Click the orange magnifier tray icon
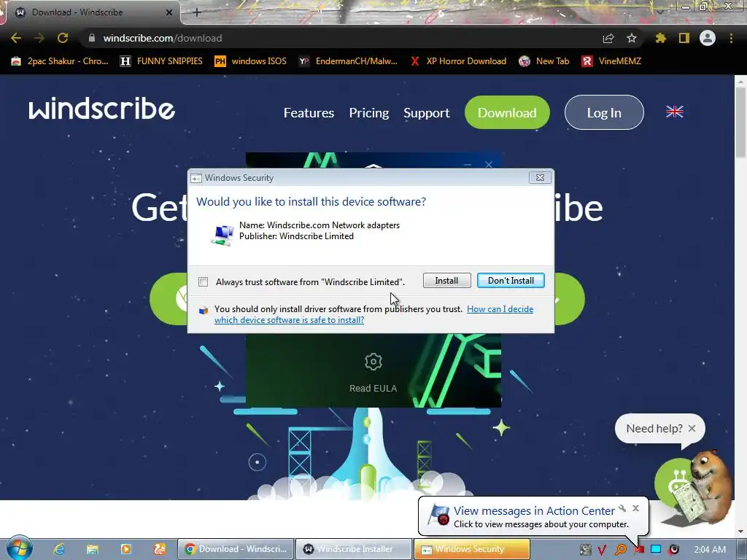 [620, 550]
